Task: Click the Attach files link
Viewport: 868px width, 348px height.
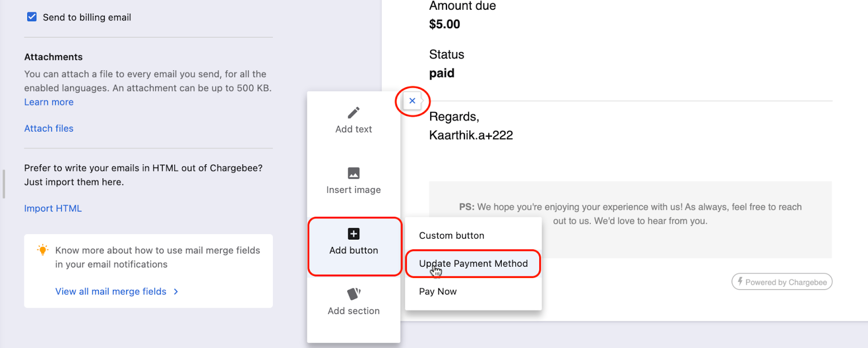Action: pyautogui.click(x=49, y=128)
